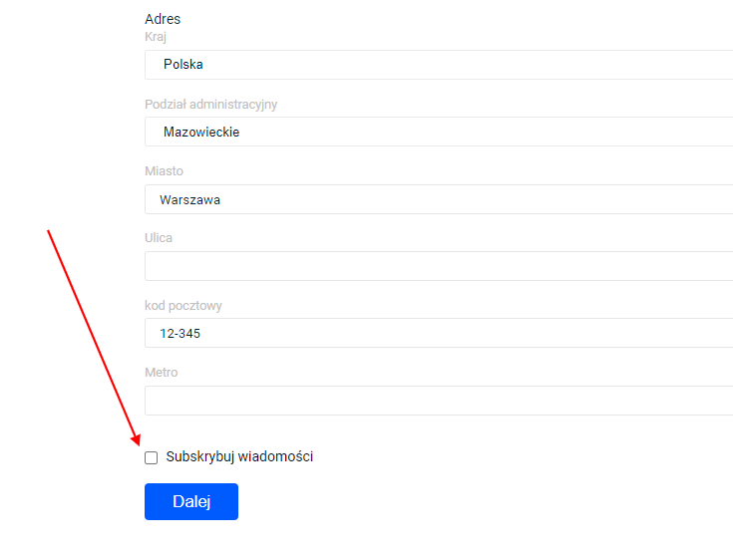Click into the empty Ulica field
Viewport: 733px width, 560px height.
439,266
